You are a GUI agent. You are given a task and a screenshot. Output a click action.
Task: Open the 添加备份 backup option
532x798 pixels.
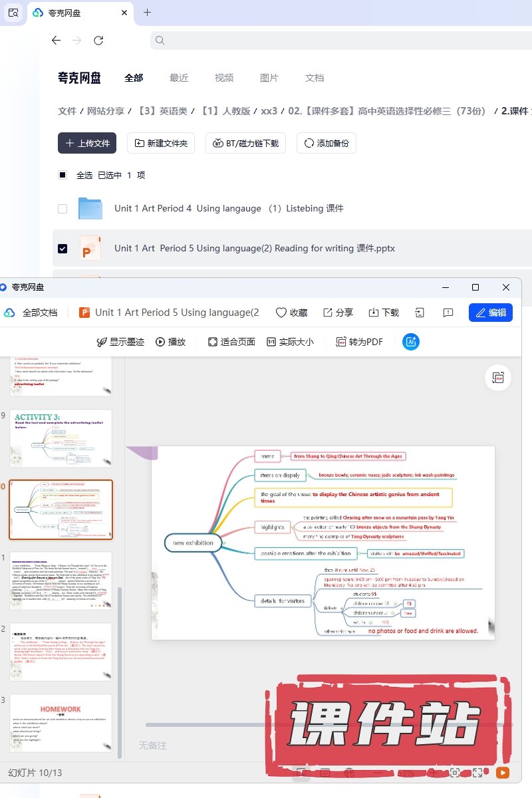(327, 143)
